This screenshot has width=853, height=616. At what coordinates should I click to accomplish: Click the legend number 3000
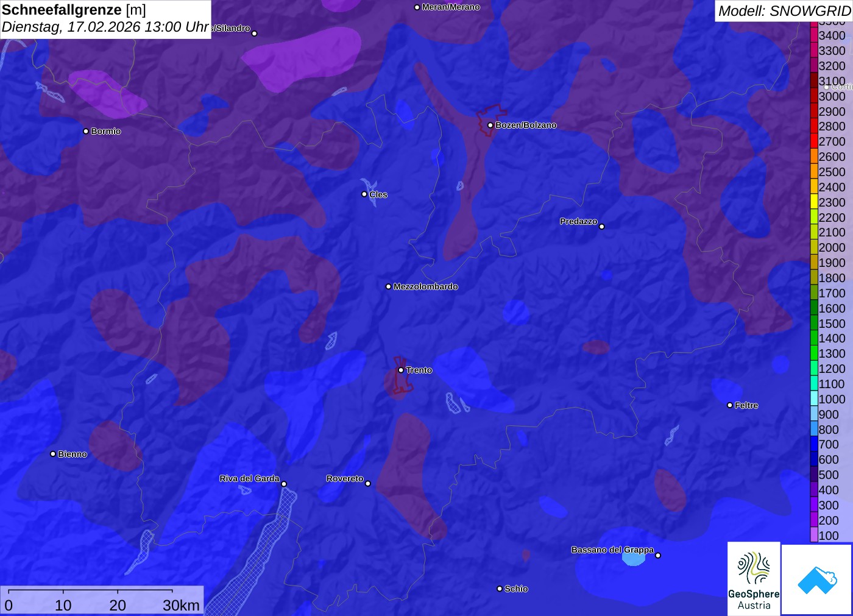[832, 96]
